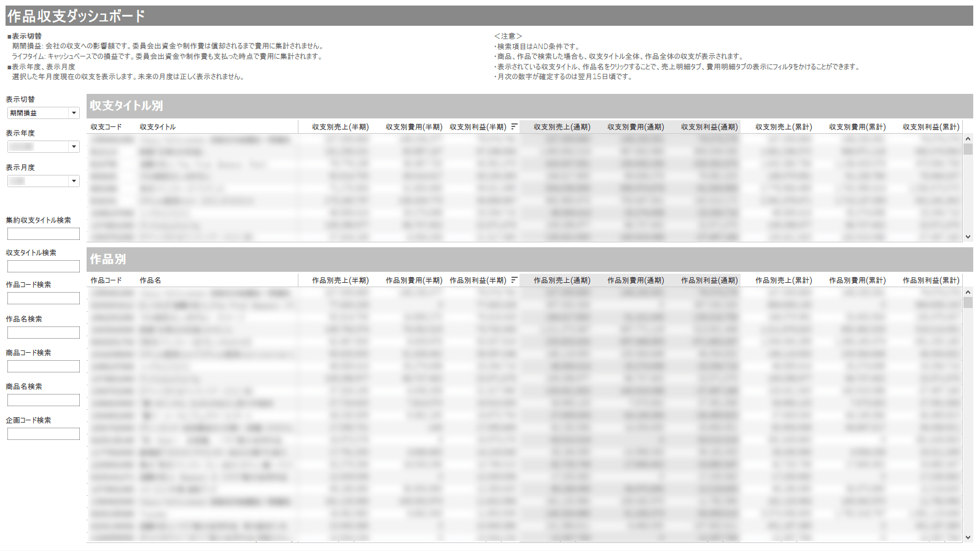Click the 集約収支タイトル検索 input field
Image resolution: width=980 pixels, height=551 pixels.
(44, 234)
